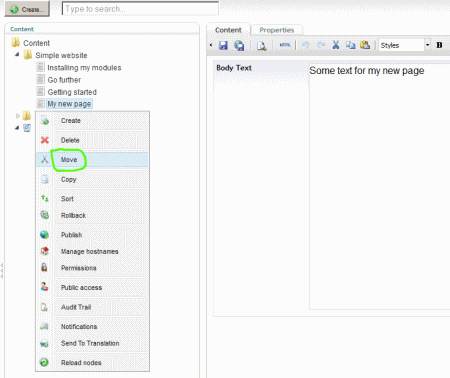The width and height of the screenshot is (450, 378).
Task: Select the Simple website folder
Action: tap(61, 55)
